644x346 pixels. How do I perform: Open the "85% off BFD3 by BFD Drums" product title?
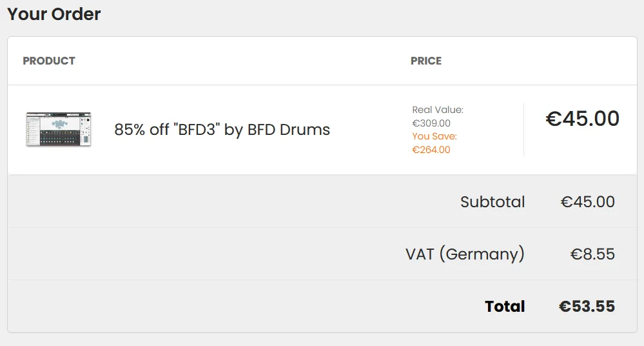tap(222, 130)
